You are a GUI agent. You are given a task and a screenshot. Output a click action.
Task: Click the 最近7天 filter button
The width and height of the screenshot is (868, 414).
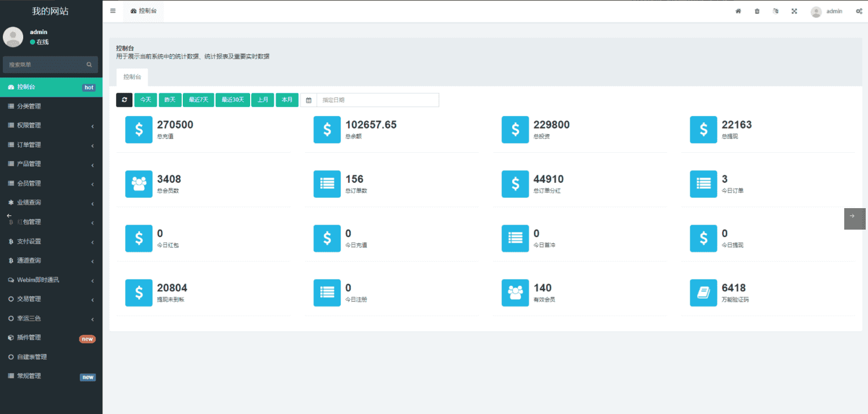199,100
